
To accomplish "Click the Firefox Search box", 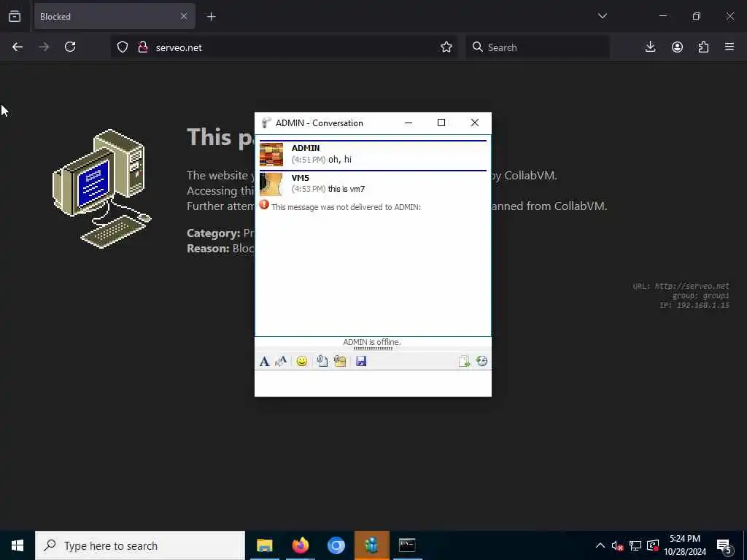I will (x=538, y=47).
